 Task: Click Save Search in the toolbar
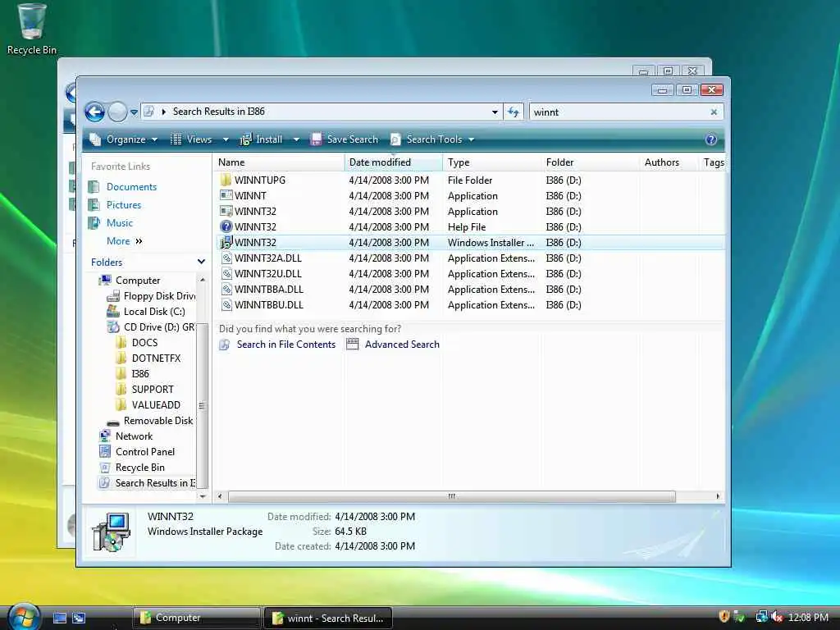pos(345,139)
